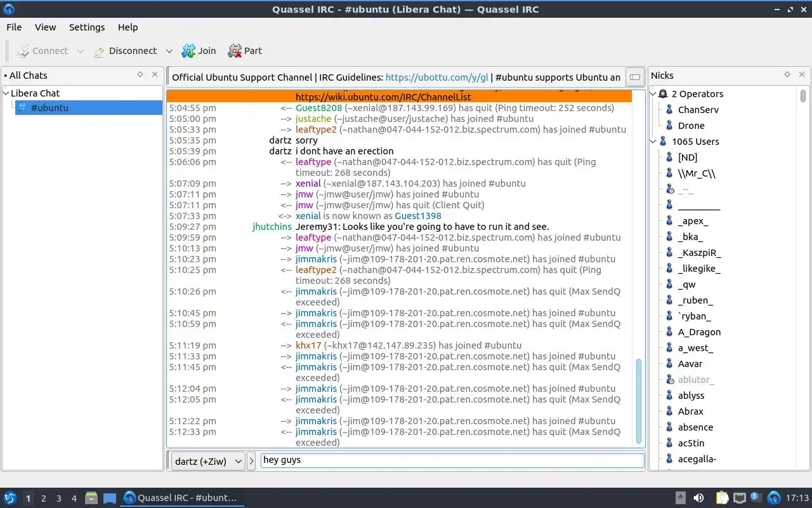Select nick A_Dragon in Nicks list
This screenshot has width=812, height=508.
699,332
